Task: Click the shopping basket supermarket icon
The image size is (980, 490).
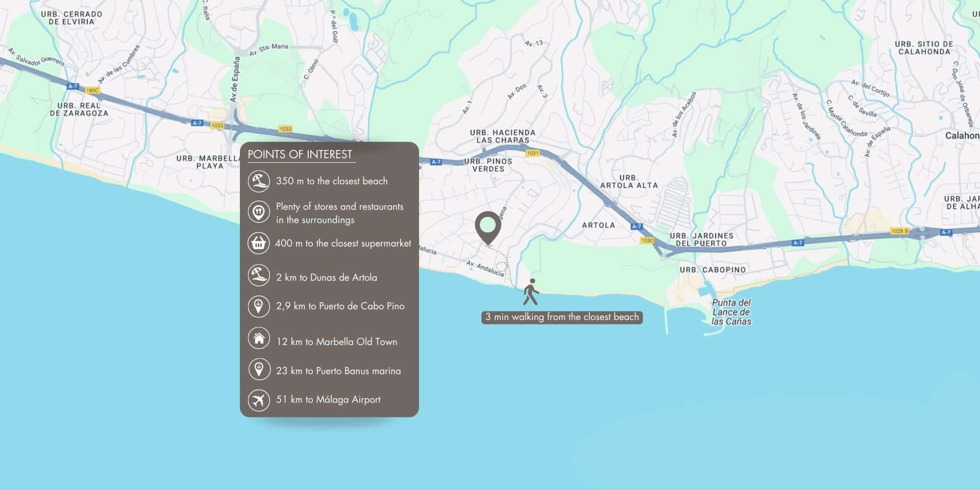Action: [259, 243]
